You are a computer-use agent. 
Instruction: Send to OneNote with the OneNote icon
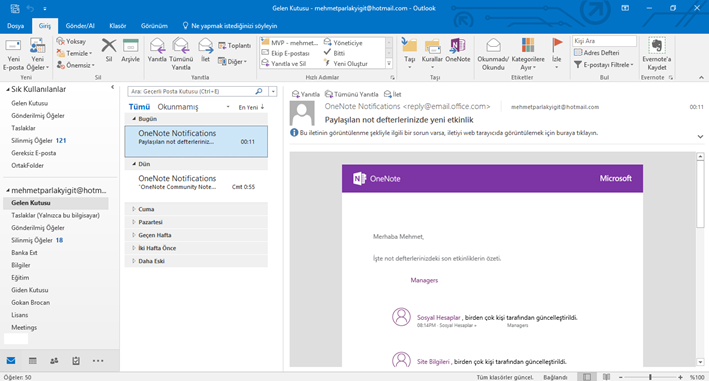pos(458,50)
